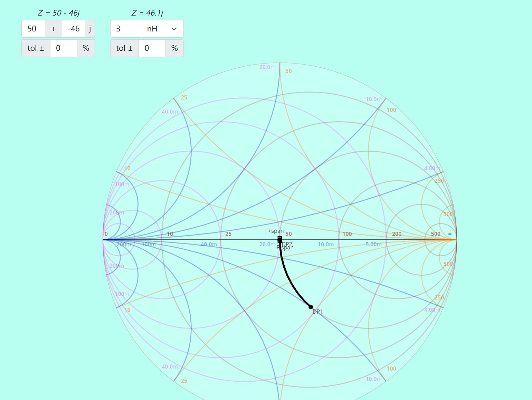Image resolution: width=532 pixels, height=400 pixels.
Task: Click the '50' reactance label at the chart top
Action: tap(289, 71)
